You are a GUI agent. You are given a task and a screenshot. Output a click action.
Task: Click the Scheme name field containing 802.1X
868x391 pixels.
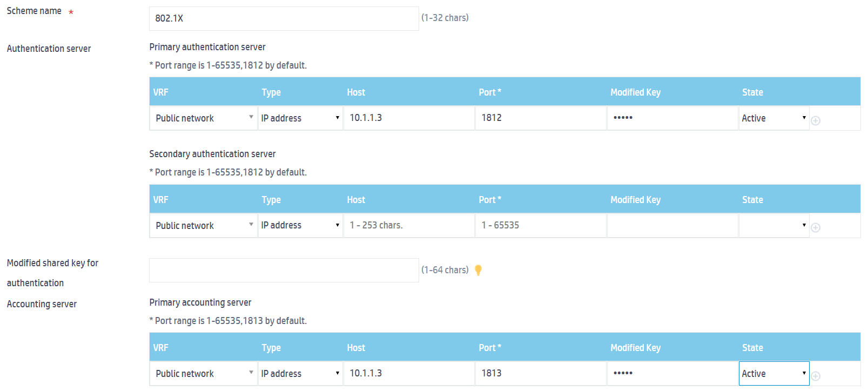tap(284, 18)
